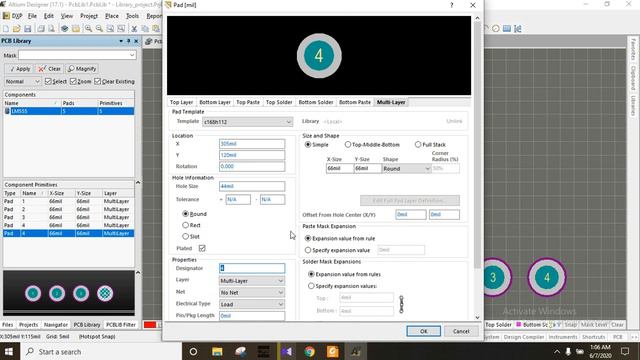Open the Place menu
Screen dimensions: 640x360
pos(112,16)
